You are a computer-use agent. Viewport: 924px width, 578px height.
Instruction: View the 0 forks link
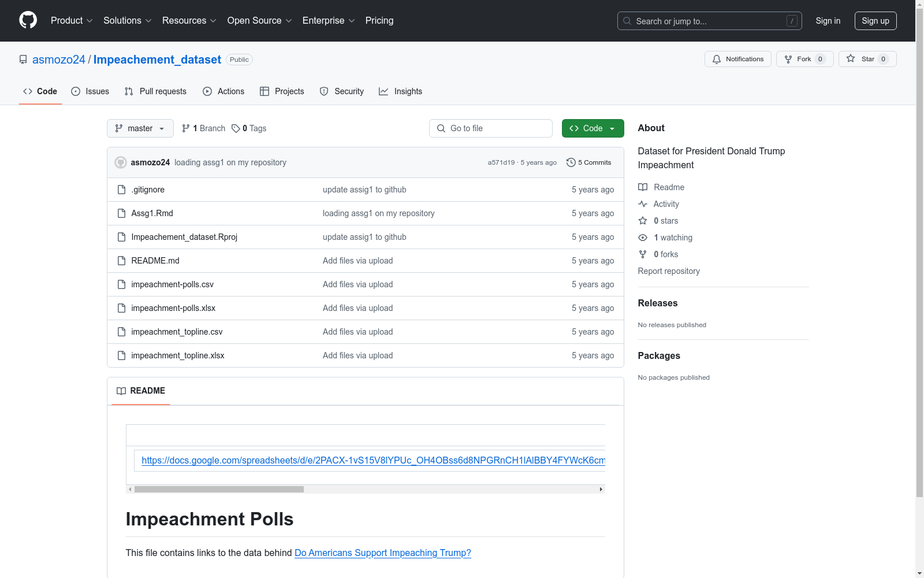coord(658,254)
